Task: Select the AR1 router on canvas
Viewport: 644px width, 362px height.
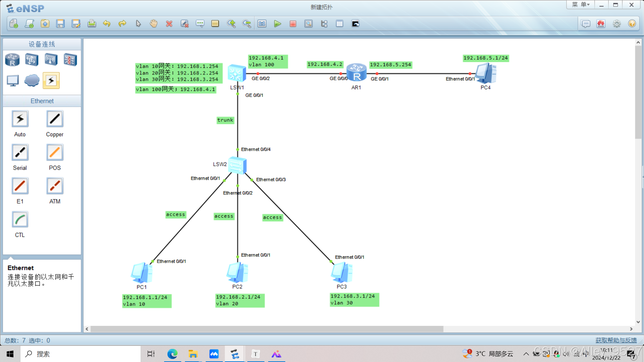Action: click(356, 72)
